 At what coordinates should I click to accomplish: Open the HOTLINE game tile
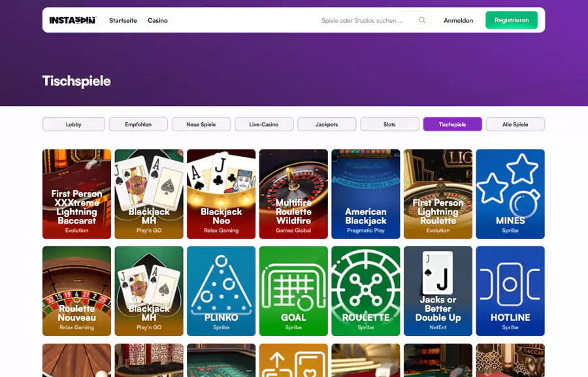click(x=510, y=291)
